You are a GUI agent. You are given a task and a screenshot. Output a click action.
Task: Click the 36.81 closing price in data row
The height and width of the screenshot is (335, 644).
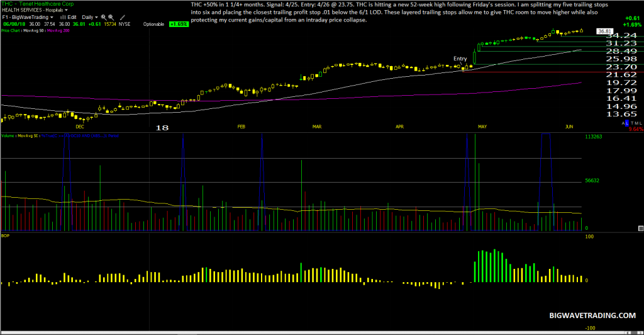click(x=79, y=25)
